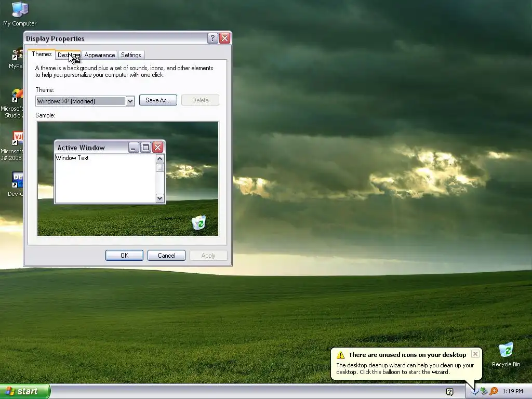Click the taskbar clock showing 1:19 PM
This screenshot has width=532, height=399.
[513, 392]
